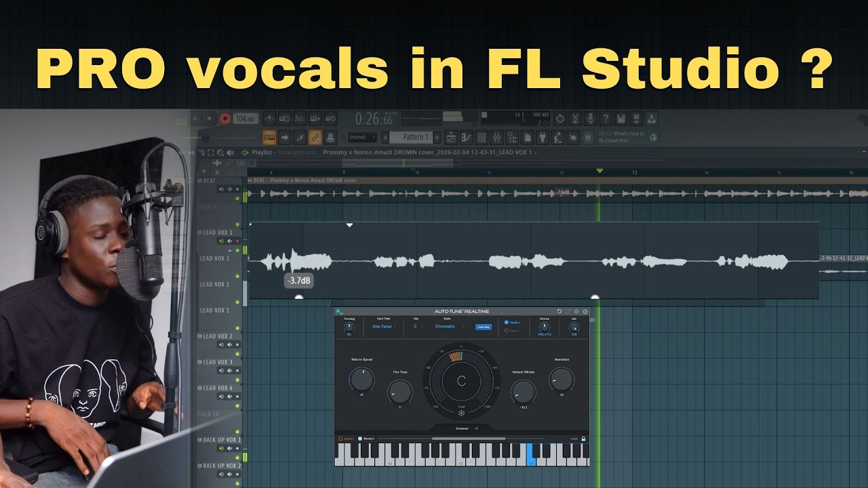This screenshot has width=868, height=488.
Task: Click the export download icon
Action: click(652, 118)
